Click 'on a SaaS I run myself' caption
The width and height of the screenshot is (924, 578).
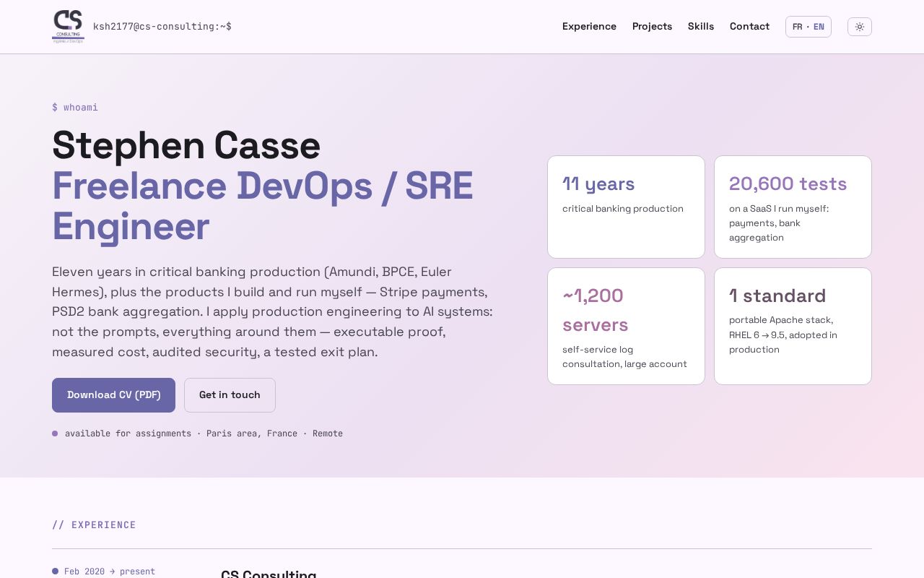pyautogui.click(x=779, y=223)
